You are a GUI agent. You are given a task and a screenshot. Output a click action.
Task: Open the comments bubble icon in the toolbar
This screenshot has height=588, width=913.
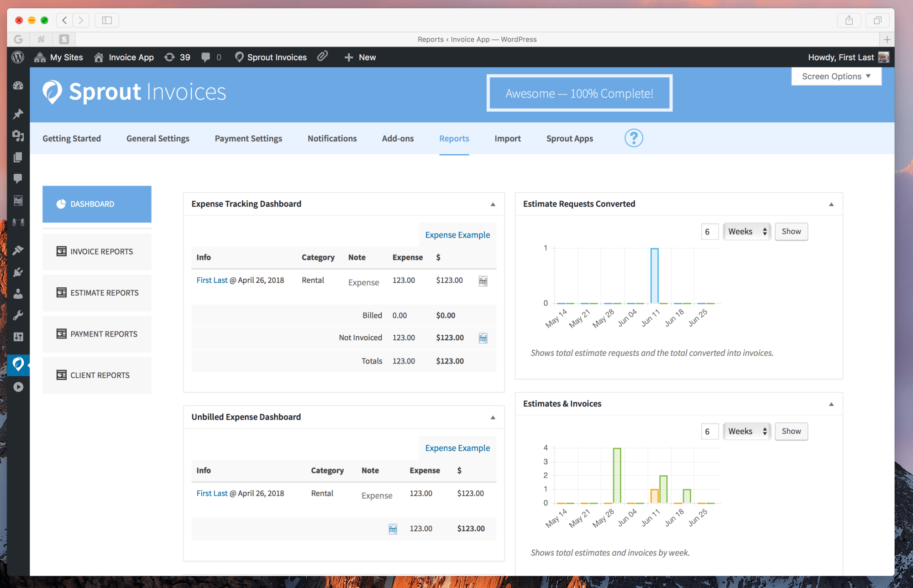tap(206, 57)
